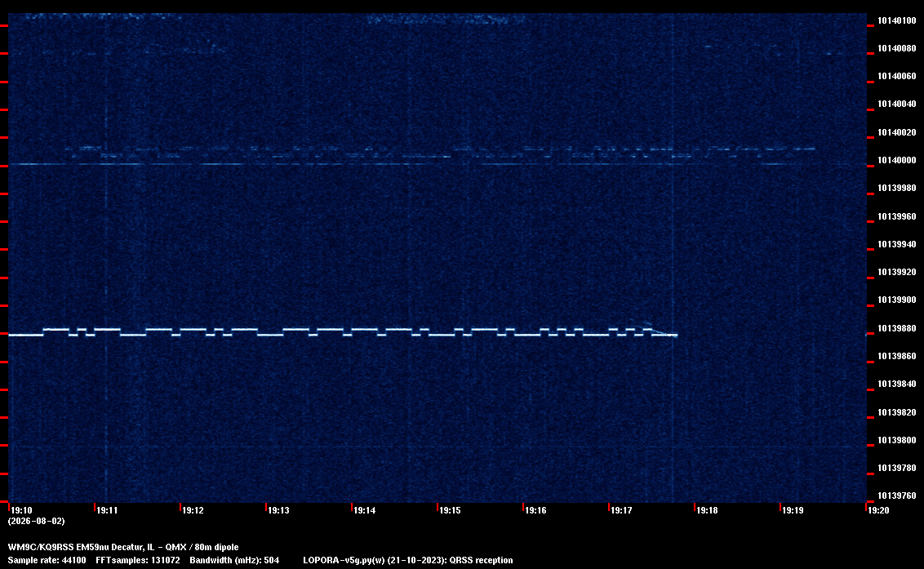Screen dimensions: 924x569
Task: Click the 10139920 frequency label
Action: [897, 273]
